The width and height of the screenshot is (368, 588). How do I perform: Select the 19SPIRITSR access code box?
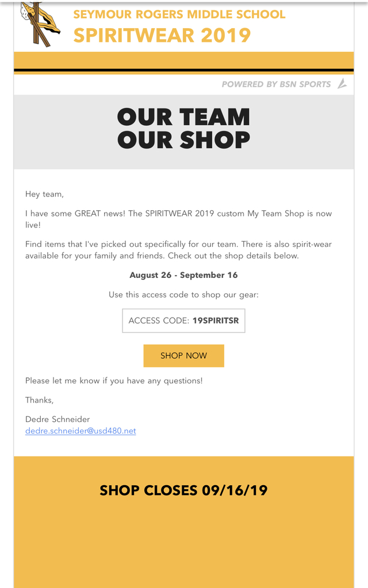click(x=183, y=321)
